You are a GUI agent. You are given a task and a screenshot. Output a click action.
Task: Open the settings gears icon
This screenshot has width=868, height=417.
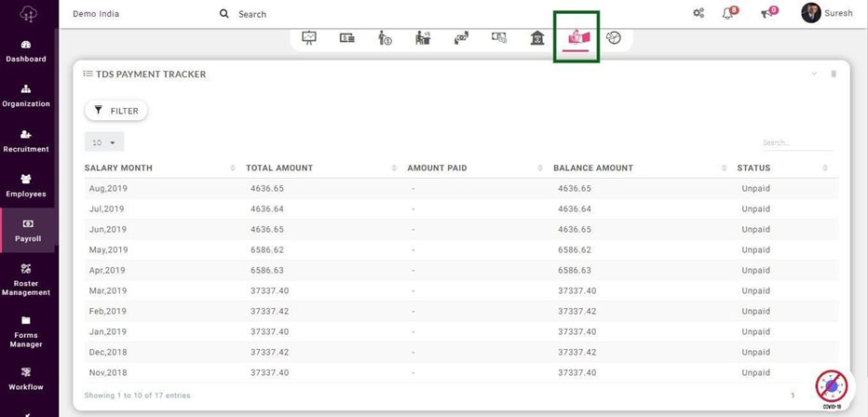pos(698,13)
